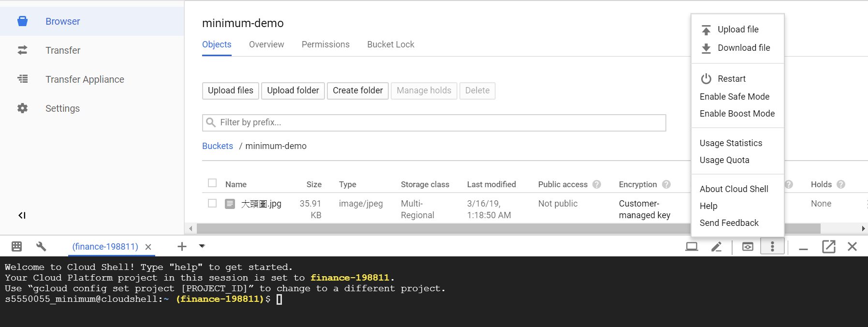Viewport: 868px width, 327px height.
Task: Add a new Cloud Shell session
Action: (x=182, y=247)
